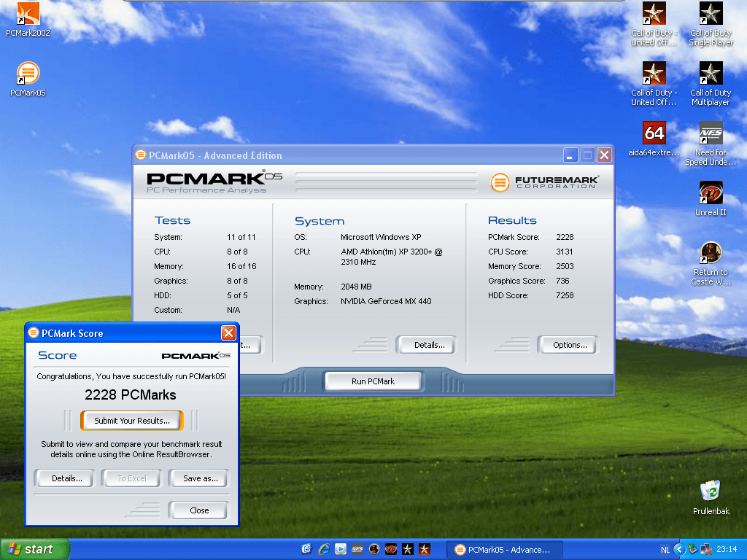The width and height of the screenshot is (747, 560).
Task: Click the 2228 PCMarks score text
Action: (130, 394)
